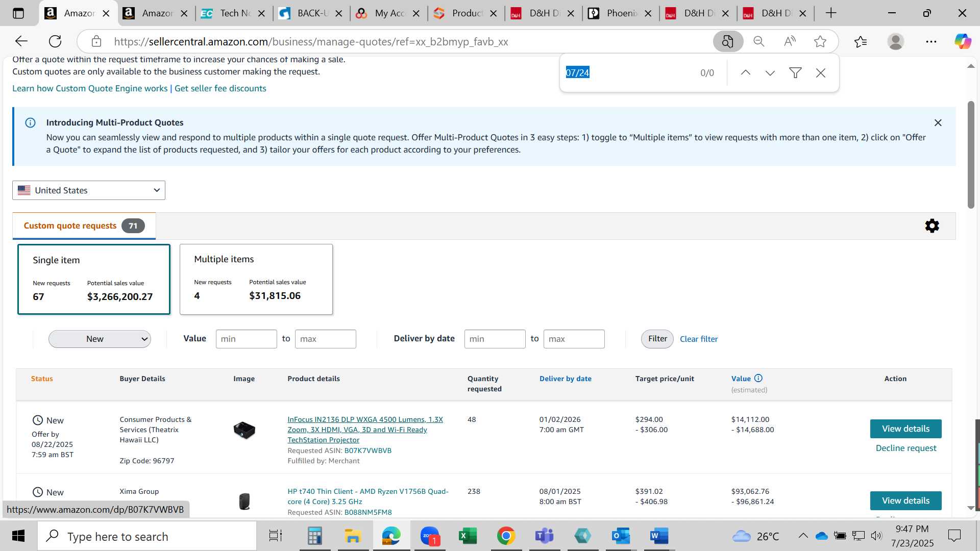The image size is (980, 551).
Task: Launch Calculator from the taskbar
Action: click(314, 536)
